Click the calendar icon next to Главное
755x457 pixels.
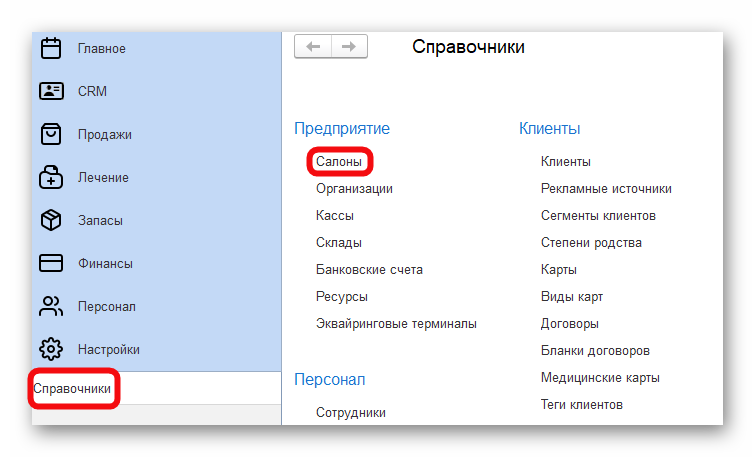[x=51, y=48]
